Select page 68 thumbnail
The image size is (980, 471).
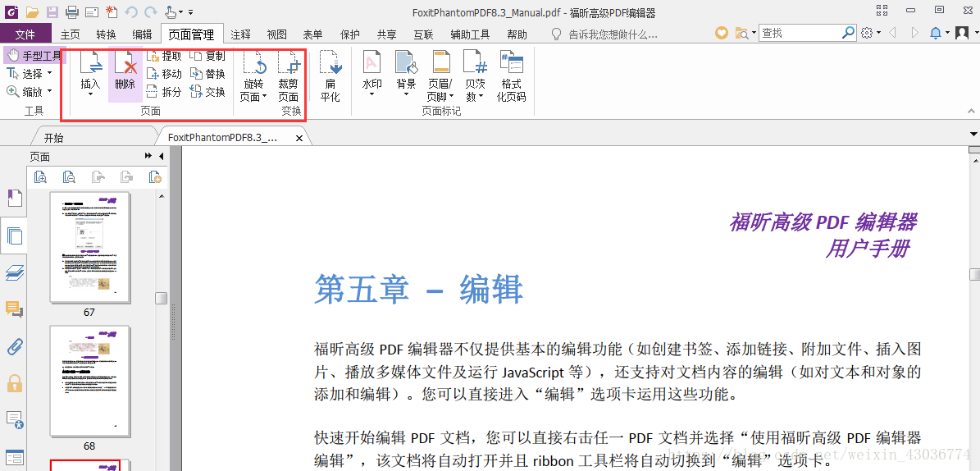(89, 381)
